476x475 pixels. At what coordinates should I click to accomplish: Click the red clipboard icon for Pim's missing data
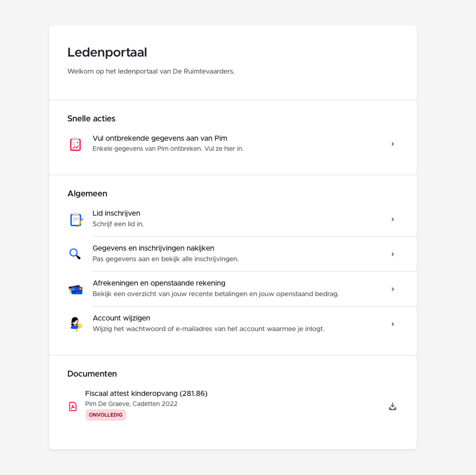[x=75, y=144]
